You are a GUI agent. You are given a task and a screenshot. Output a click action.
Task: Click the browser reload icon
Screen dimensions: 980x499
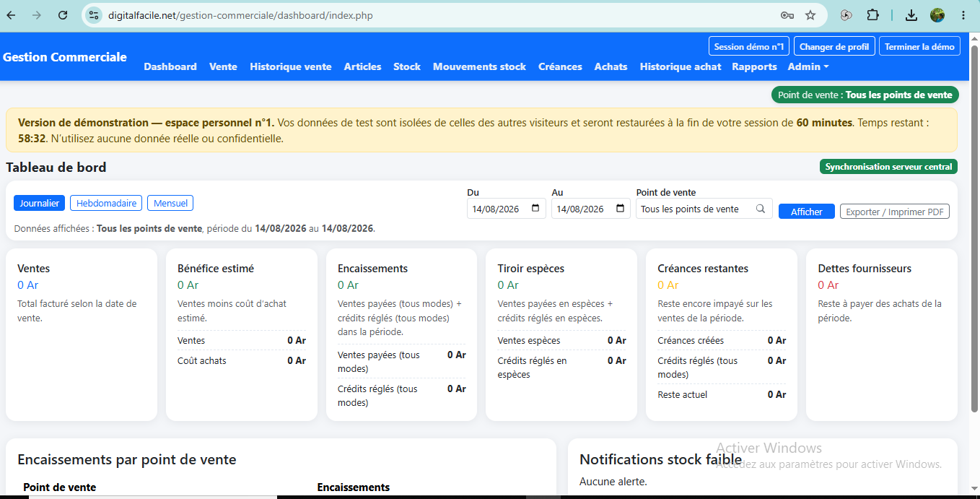(63, 15)
